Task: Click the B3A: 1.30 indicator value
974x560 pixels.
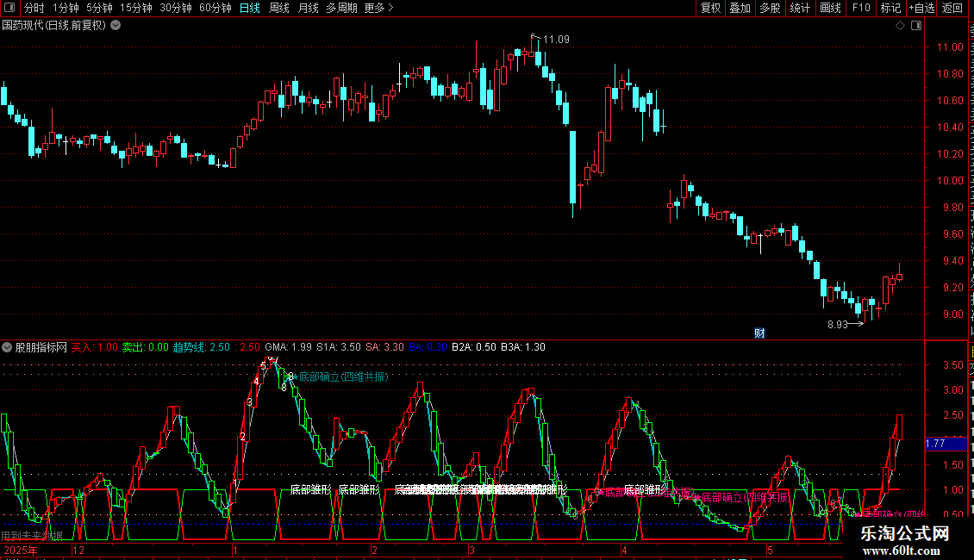Action: [x=523, y=347]
